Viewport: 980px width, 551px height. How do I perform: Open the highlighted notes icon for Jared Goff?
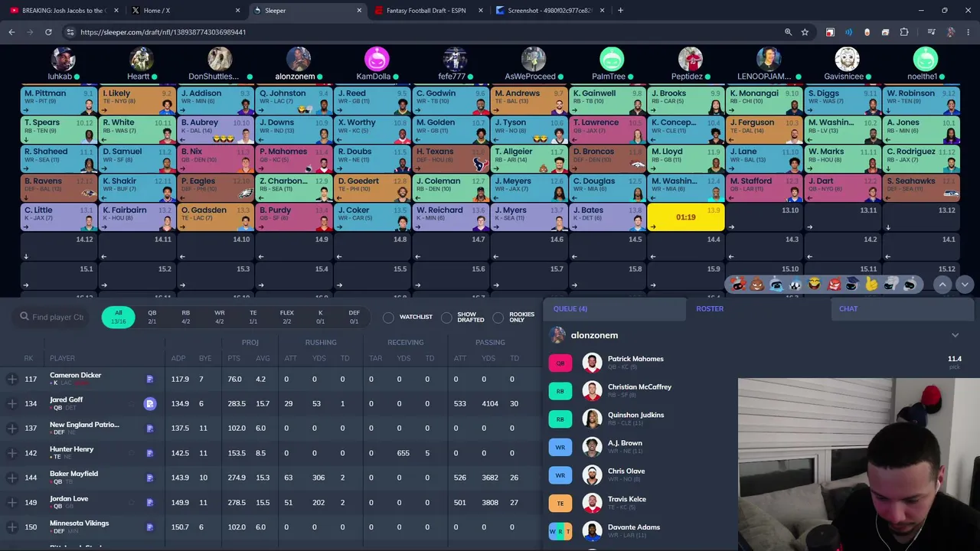point(149,403)
